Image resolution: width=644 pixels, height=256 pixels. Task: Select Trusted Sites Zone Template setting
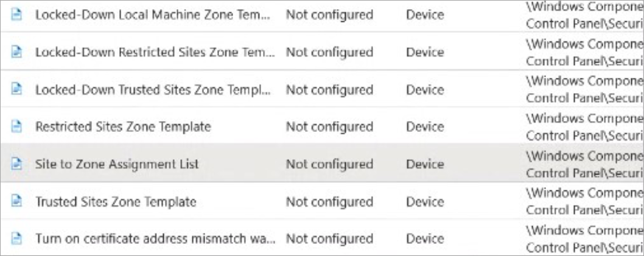[x=116, y=201]
